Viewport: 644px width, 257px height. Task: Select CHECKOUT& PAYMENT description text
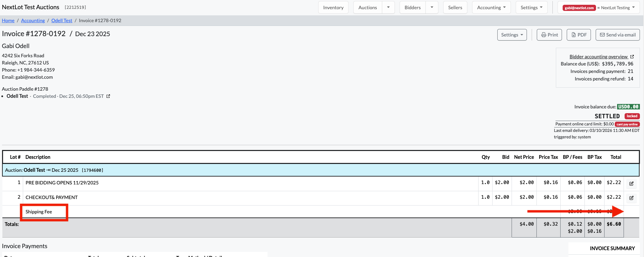tap(51, 197)
